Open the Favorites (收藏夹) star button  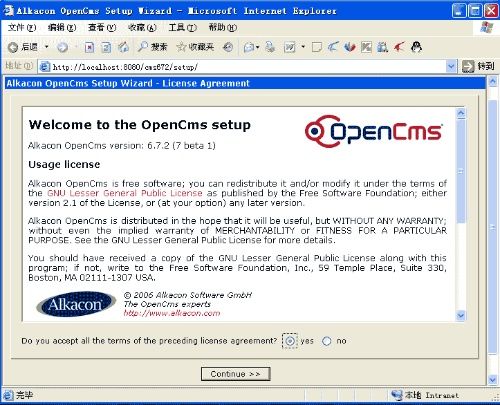coord(195,47)
